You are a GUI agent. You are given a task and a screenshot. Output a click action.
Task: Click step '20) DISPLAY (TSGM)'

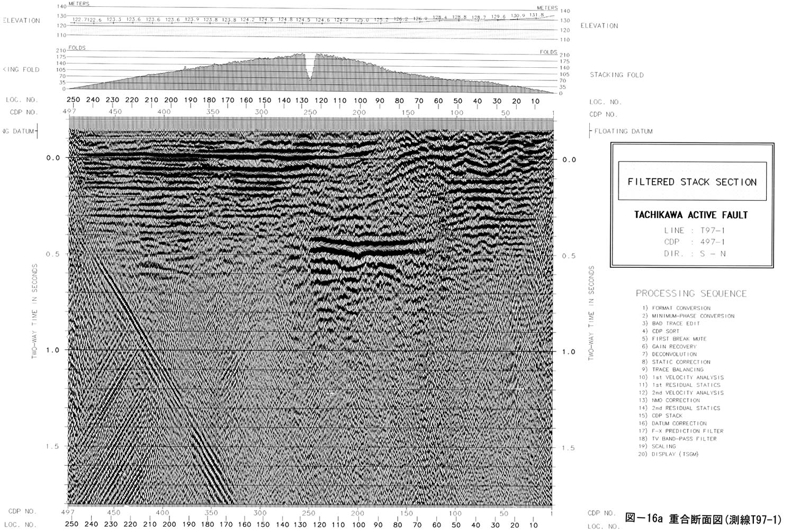(x=669, y=454)
